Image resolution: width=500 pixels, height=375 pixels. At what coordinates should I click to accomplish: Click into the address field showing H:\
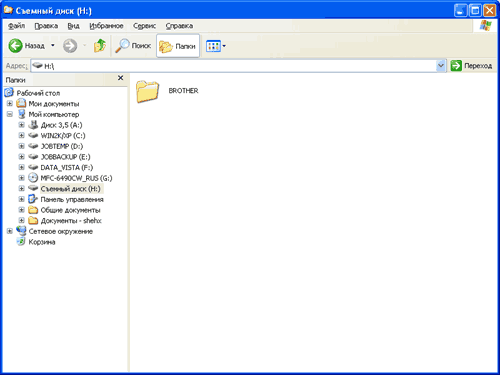point(233,66)
